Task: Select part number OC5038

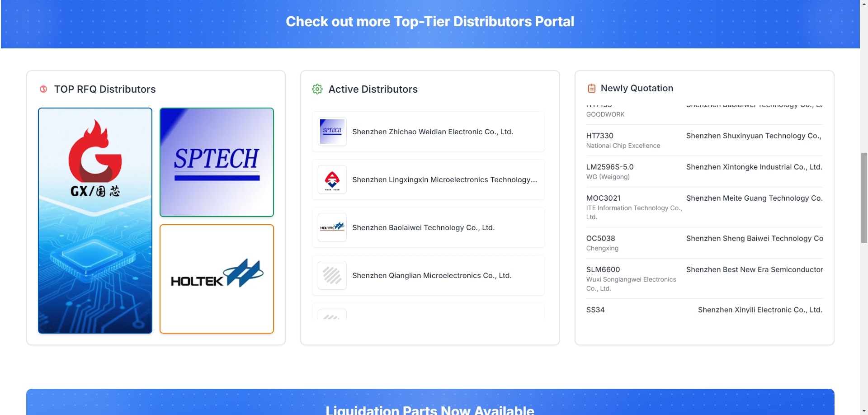Action: point(601,238)
